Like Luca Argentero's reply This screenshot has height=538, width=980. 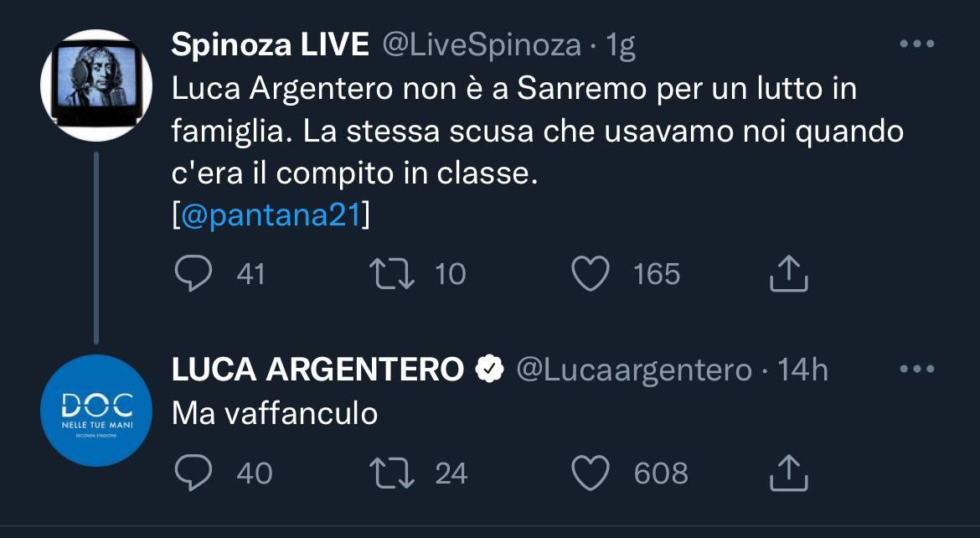[x=591, y=473]
